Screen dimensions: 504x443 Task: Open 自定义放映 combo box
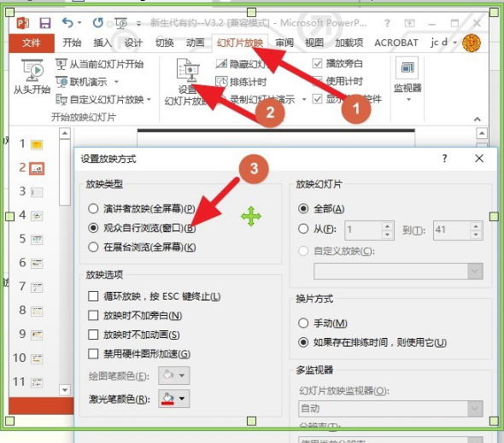tap(398, 271)
